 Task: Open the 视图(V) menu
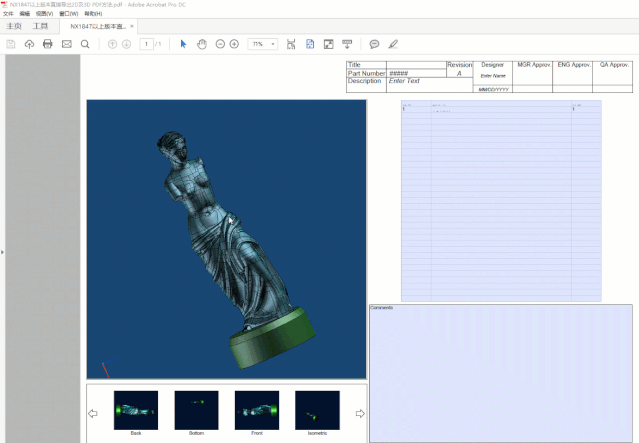(x=44, y=13)
